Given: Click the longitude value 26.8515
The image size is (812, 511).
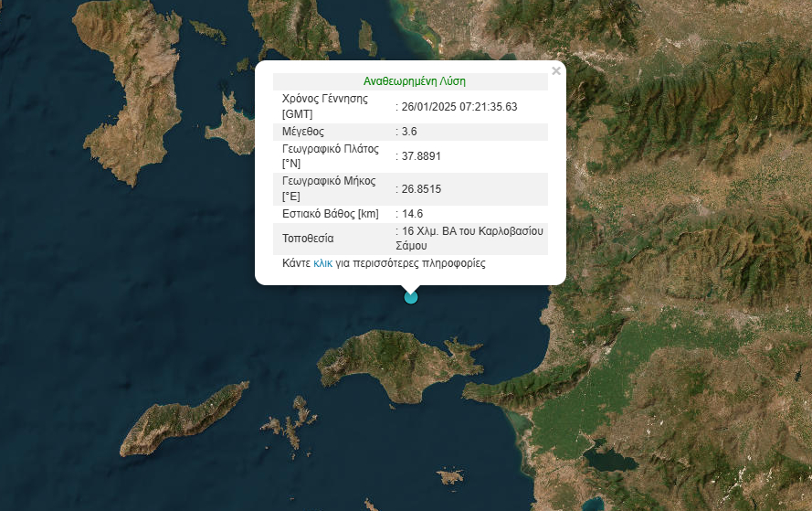Looking at the screenshot, I should click(421, 189).
